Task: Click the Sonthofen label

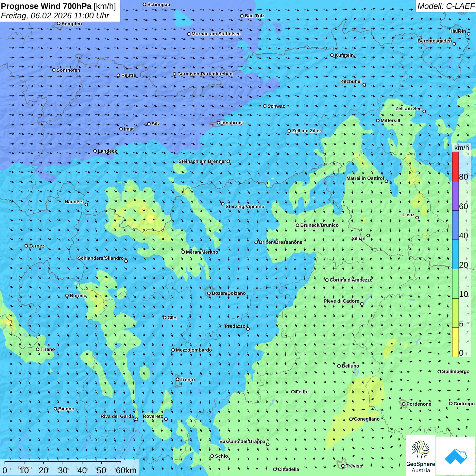Action: 68,70
